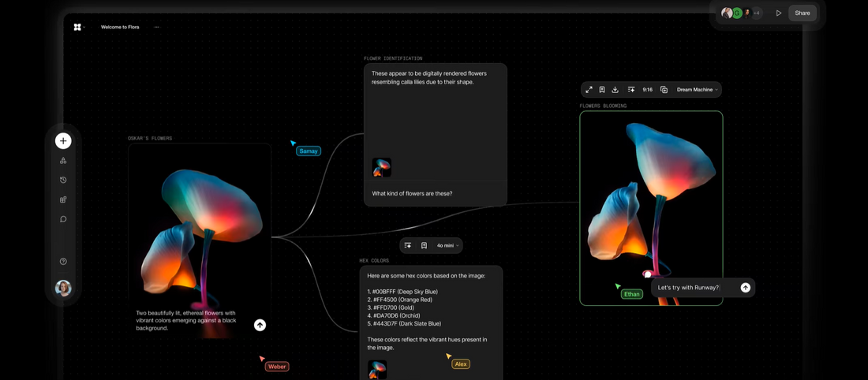Click the user profile avatar in left sidebar

[x=63, y=289]
